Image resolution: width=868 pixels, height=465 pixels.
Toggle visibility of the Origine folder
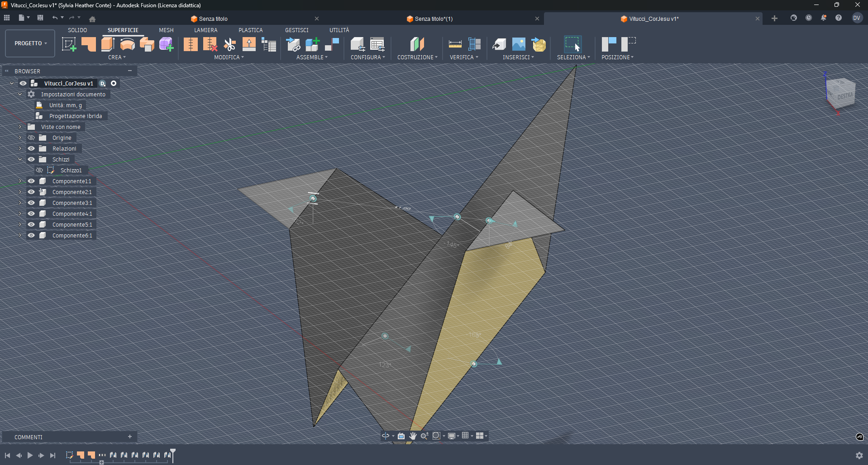(x=31, y=138)
